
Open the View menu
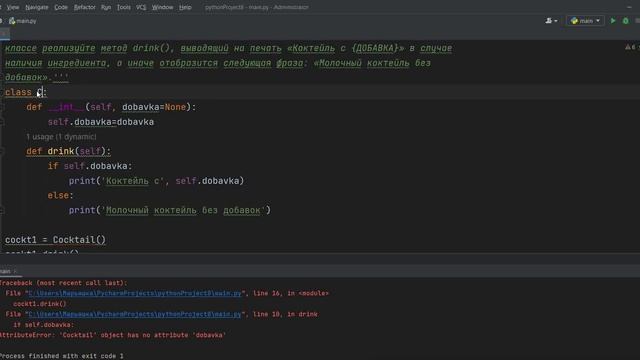[13, 7]
